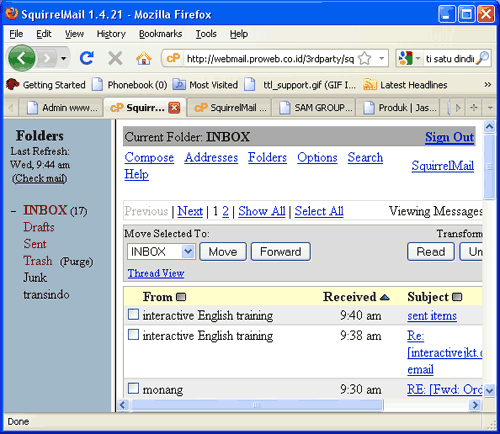Switch to the second SquirrelMail tab
Screen dimensions: 500x434
point(230,108)
